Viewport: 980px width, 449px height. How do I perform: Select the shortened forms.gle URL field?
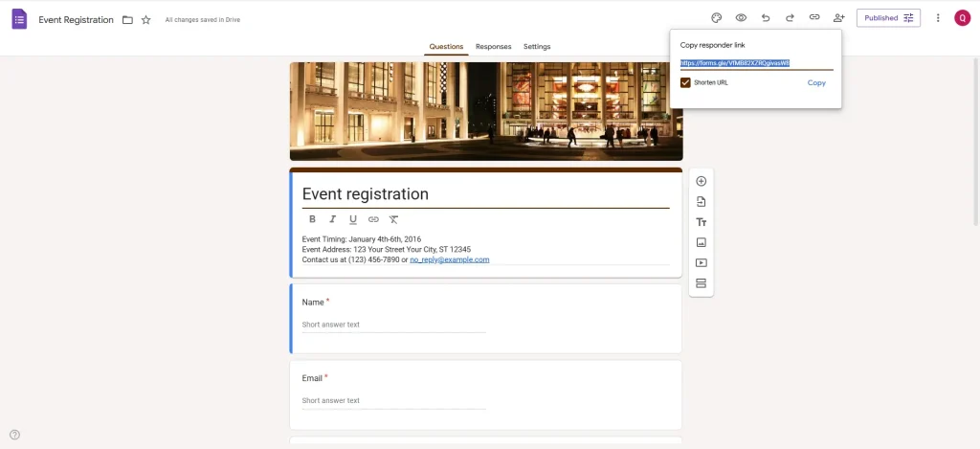[x=756, y=63]
